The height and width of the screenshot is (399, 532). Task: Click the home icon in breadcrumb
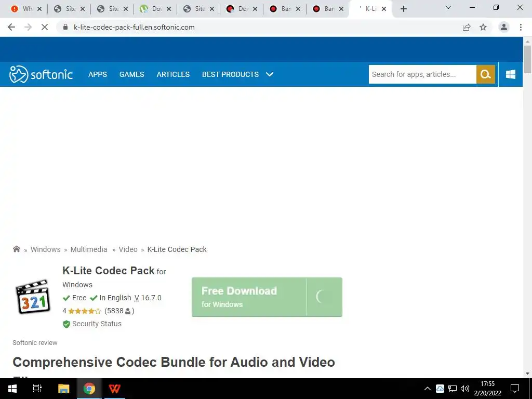click(x=16, y=249)
